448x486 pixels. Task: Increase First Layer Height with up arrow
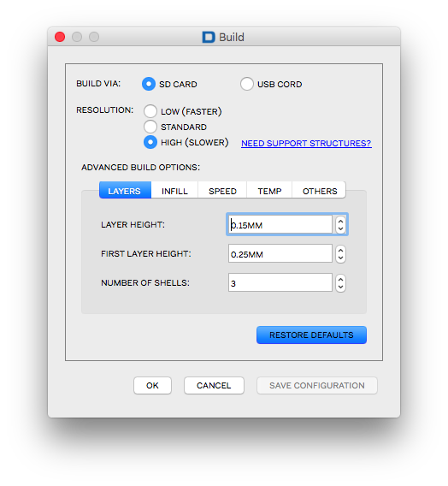coord(340,250)
